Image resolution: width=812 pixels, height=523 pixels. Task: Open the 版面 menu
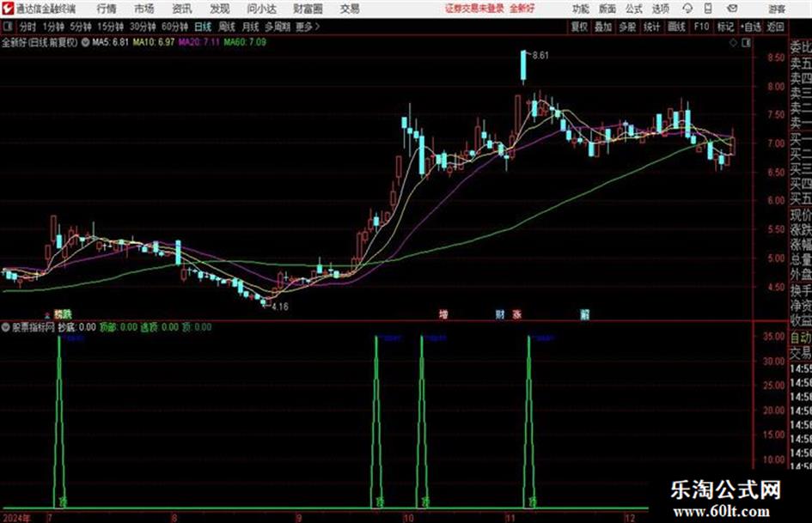click(x=607, y=9)
